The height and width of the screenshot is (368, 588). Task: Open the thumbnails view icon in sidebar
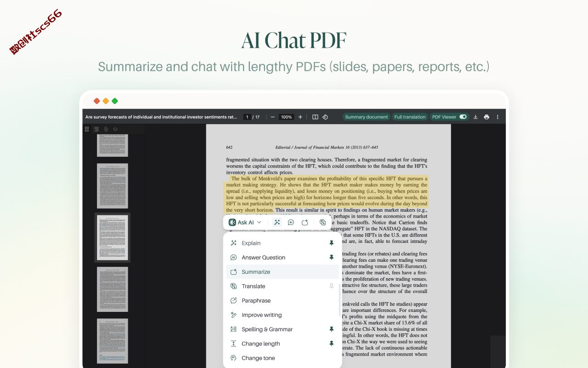point(87,129)
